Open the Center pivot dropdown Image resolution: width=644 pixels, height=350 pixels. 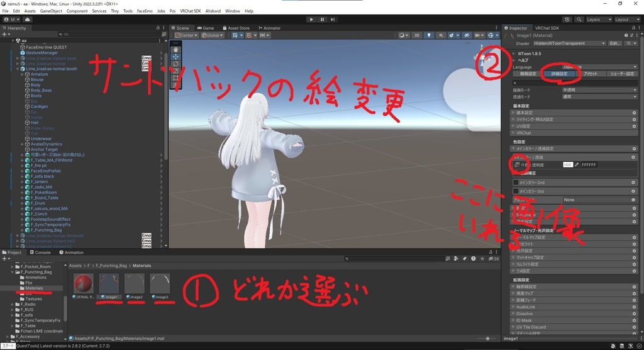coord(186,35)
